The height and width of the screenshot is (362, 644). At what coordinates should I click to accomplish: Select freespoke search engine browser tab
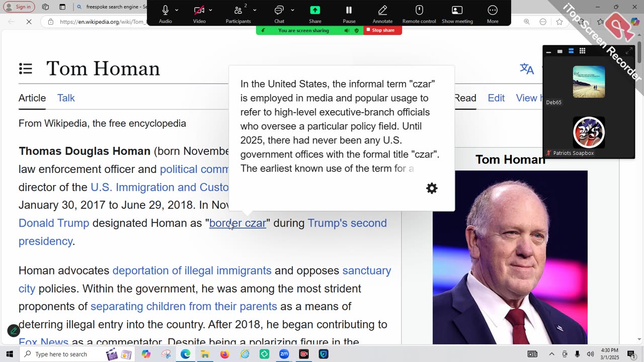click(111, 7)
